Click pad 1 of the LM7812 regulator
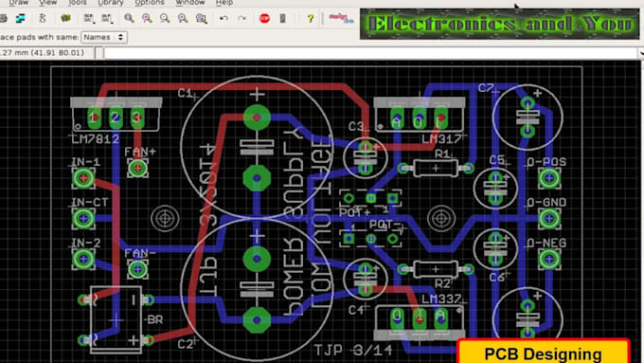 point(95,118)
